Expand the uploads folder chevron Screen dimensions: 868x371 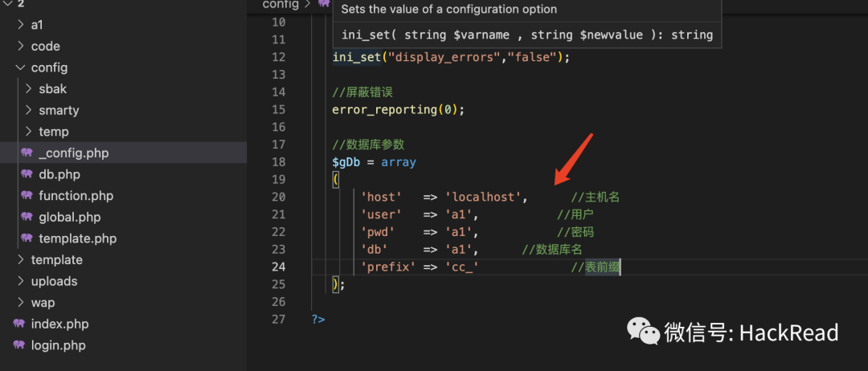click(20, 281)
